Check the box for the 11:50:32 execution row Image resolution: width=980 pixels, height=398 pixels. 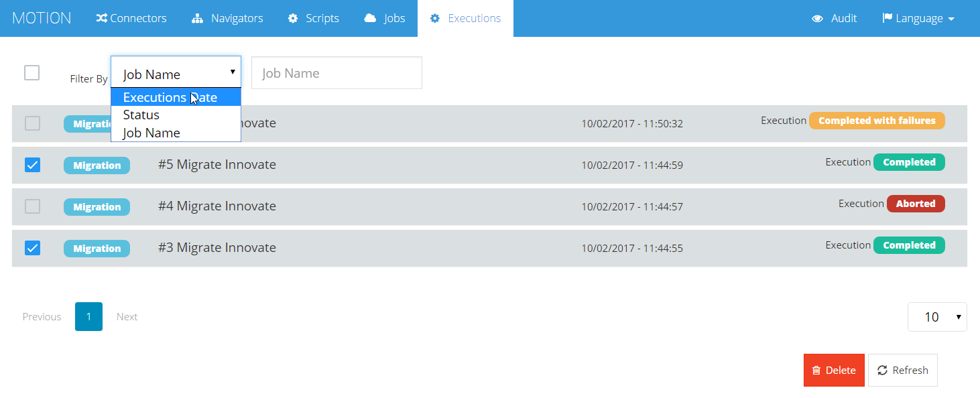[x=32, y=123]
